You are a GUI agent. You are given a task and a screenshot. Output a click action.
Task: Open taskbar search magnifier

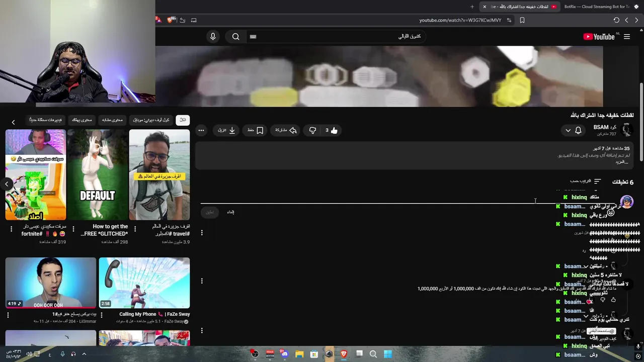click(x=373, y=354)
